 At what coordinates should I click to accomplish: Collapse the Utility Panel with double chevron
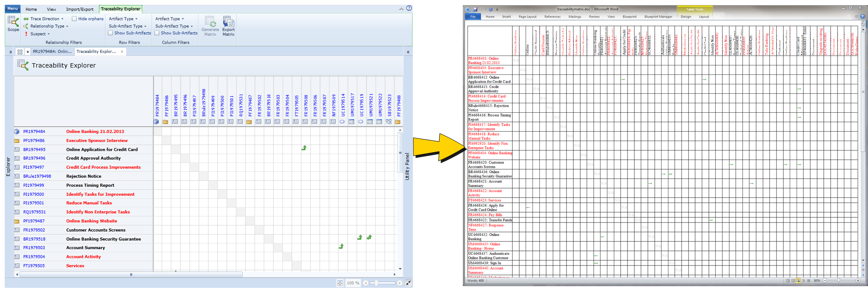pos(408,52)
